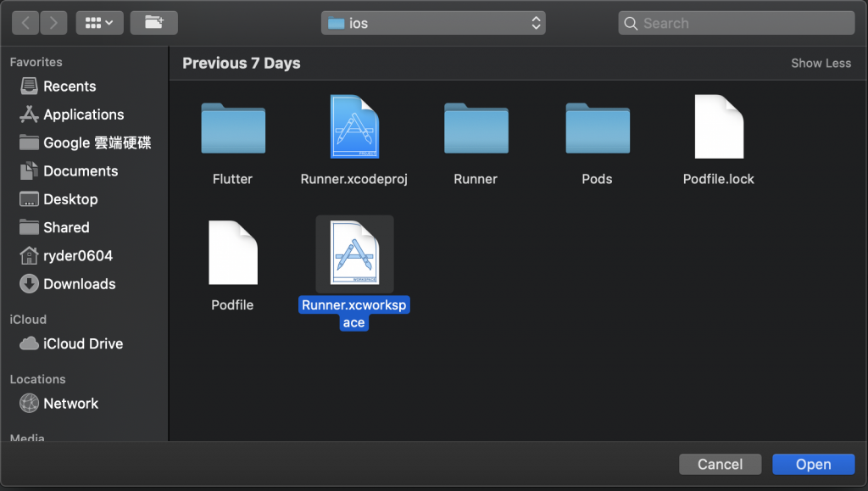Click the Previous 7 Days group header
Viewport: 868px width, 491px height.
(242, 63)
